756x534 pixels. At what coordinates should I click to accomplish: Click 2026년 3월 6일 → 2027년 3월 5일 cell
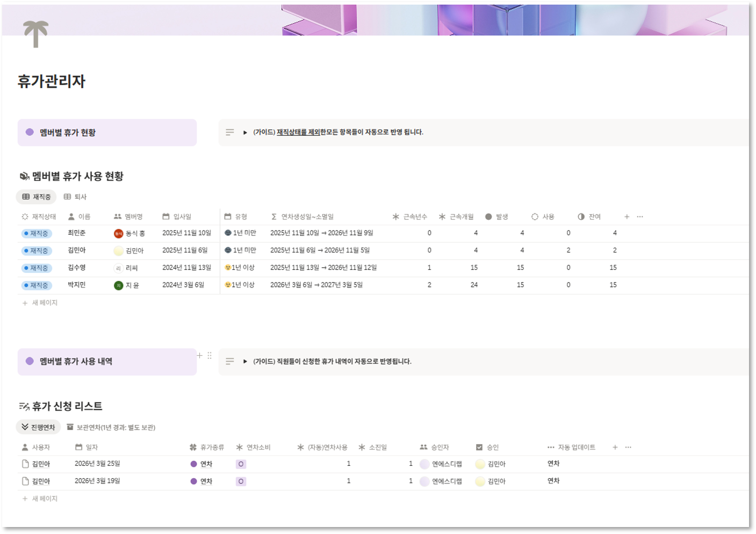[316, 285]
